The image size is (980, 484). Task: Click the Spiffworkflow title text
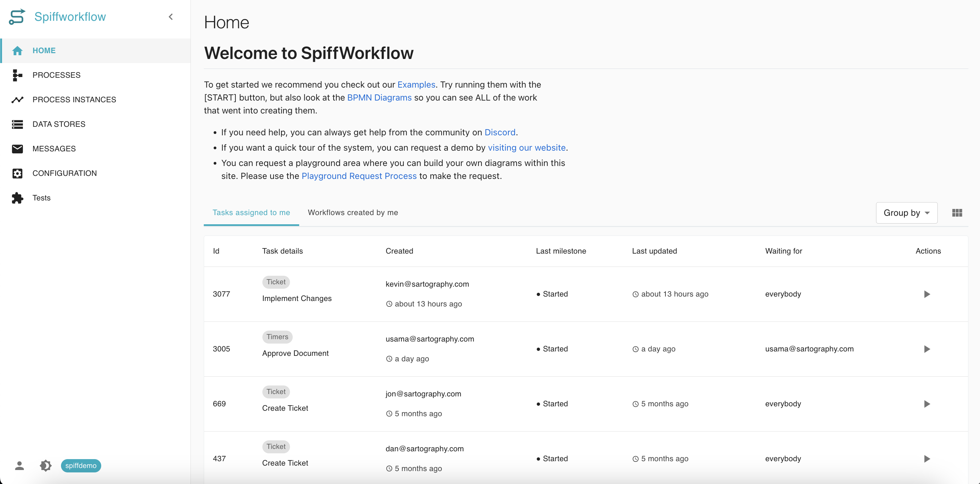70,17
